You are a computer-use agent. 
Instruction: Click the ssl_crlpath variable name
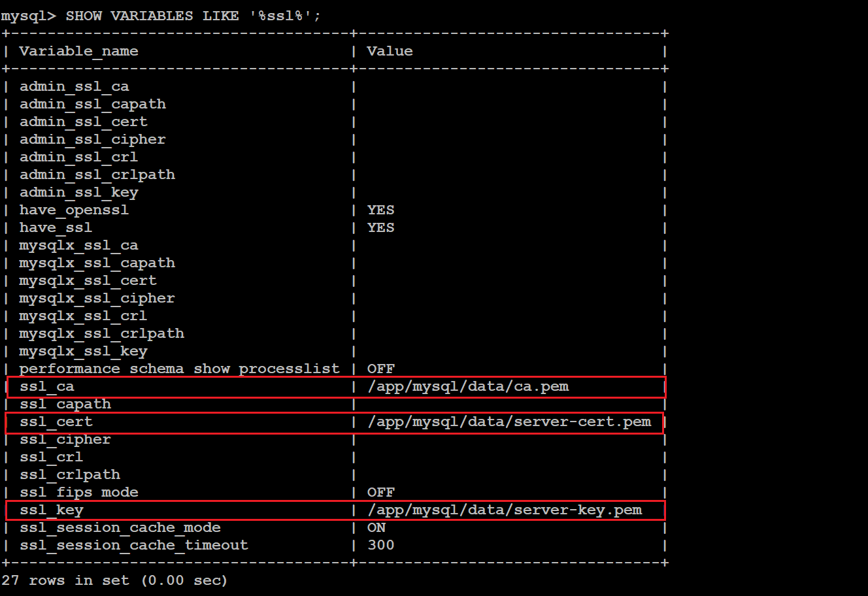(x=69, y=474)
